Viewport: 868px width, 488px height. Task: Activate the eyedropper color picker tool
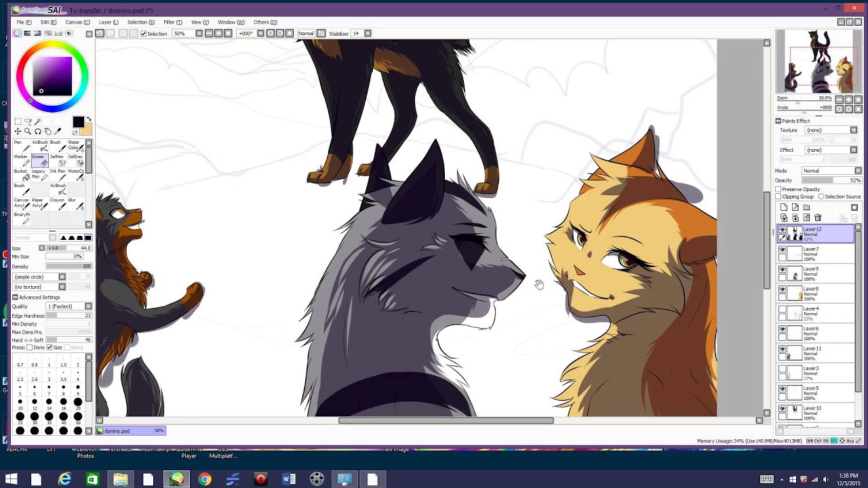[58, 131]
